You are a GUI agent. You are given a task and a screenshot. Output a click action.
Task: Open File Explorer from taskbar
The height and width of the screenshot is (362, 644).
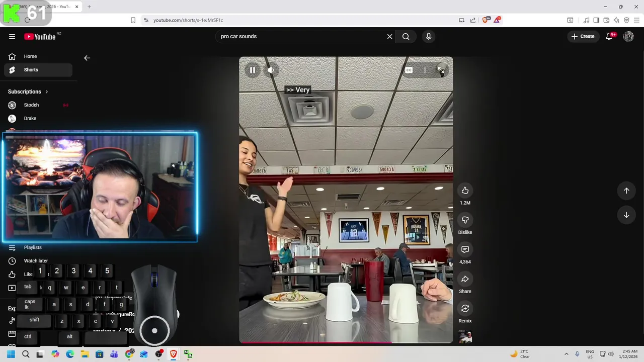click(x=85, y=354)
